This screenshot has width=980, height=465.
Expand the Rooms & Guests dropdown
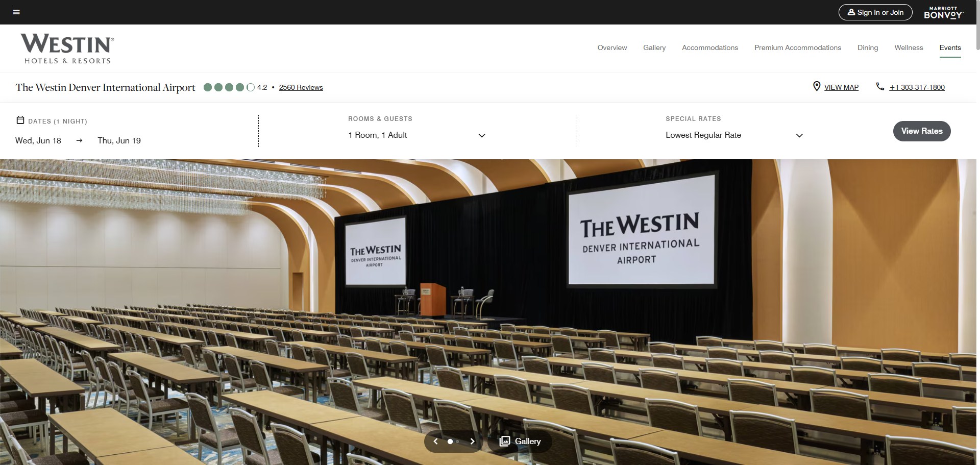(x=417, y=135)
